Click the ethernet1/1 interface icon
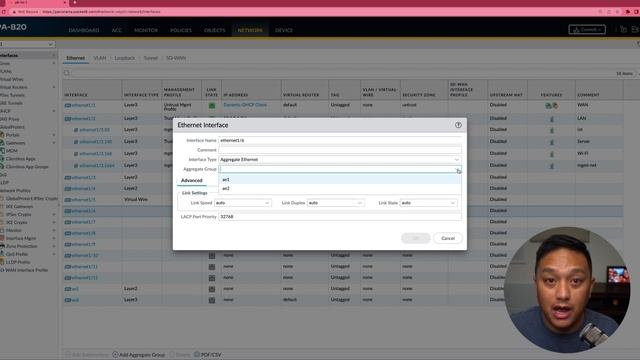The image size is (640, 360). (x=68, y=105)
